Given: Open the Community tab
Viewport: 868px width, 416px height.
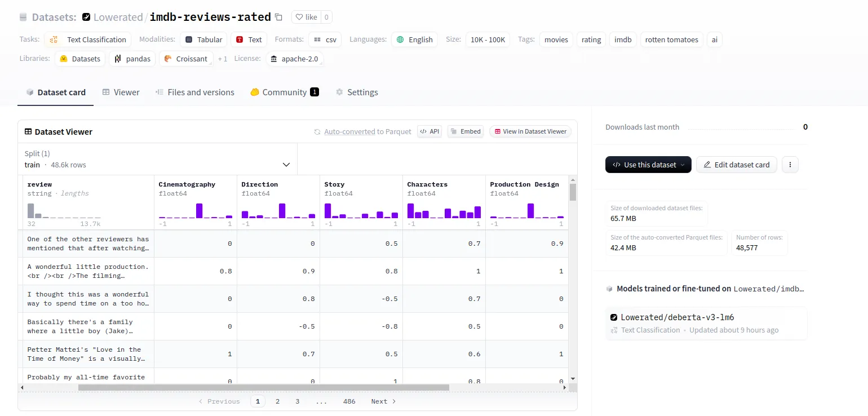Looking at the screenshot, I should pyautogui.click(x=285, y=92).
